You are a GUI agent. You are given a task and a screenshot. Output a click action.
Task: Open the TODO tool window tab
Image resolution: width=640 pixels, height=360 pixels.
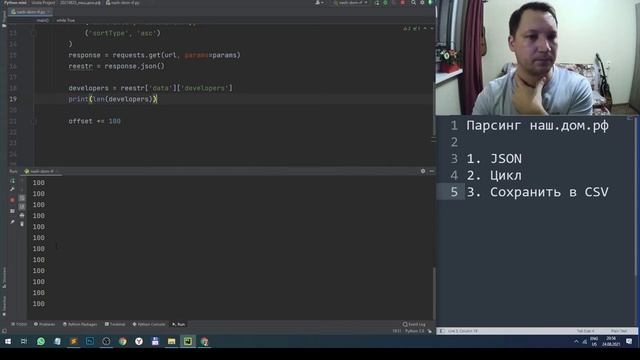pos(19,324)
